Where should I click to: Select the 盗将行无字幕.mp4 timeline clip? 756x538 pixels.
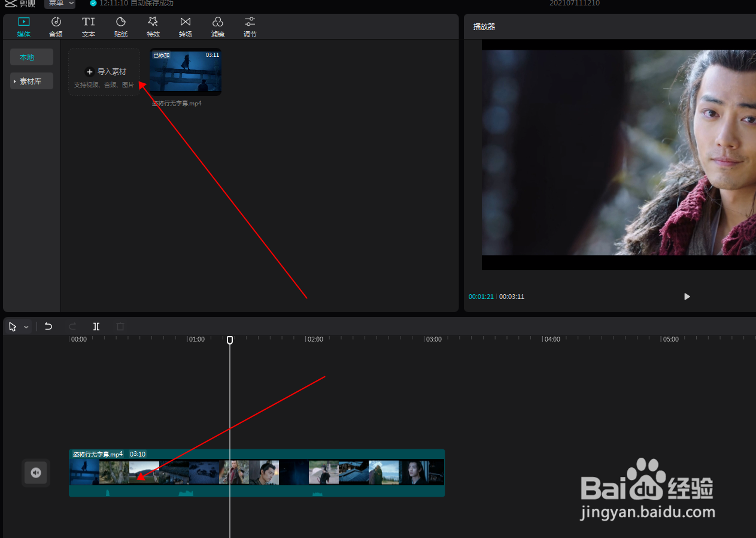tap(257, 473)
